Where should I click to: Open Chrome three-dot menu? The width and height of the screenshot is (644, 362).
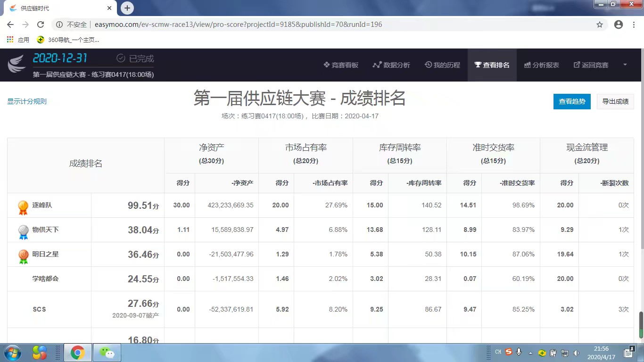click(634, 25)
